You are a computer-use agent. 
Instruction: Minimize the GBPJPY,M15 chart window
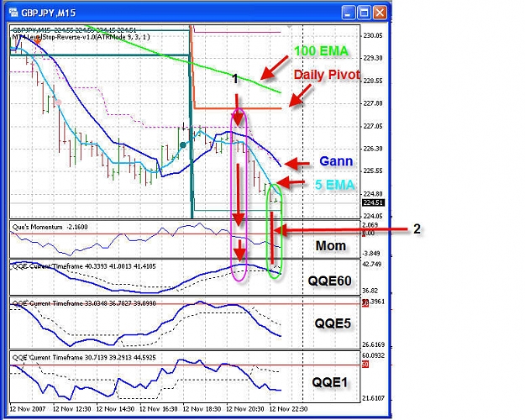point(349,13)
